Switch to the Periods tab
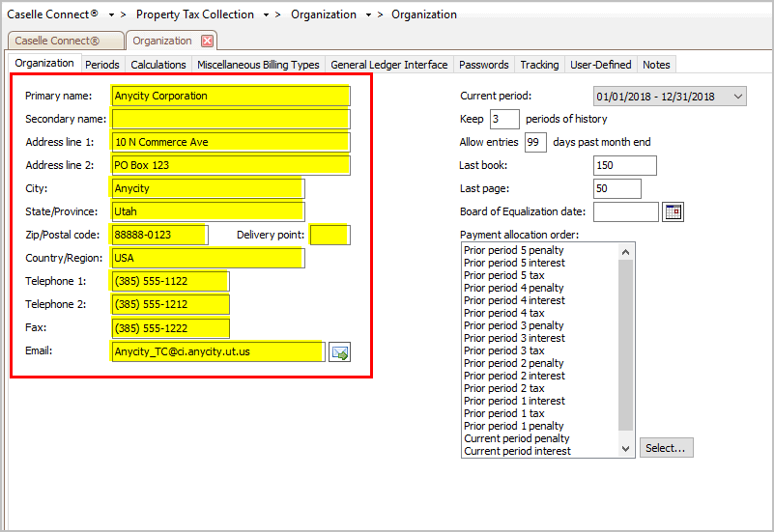Viewport: 774px width, 532px height. click(102, 65)
